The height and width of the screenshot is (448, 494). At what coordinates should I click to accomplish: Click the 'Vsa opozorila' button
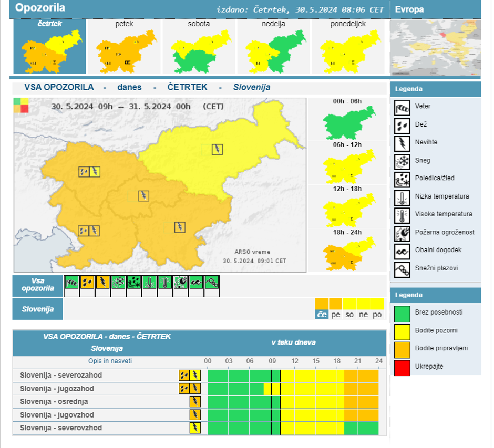point(38,285)
